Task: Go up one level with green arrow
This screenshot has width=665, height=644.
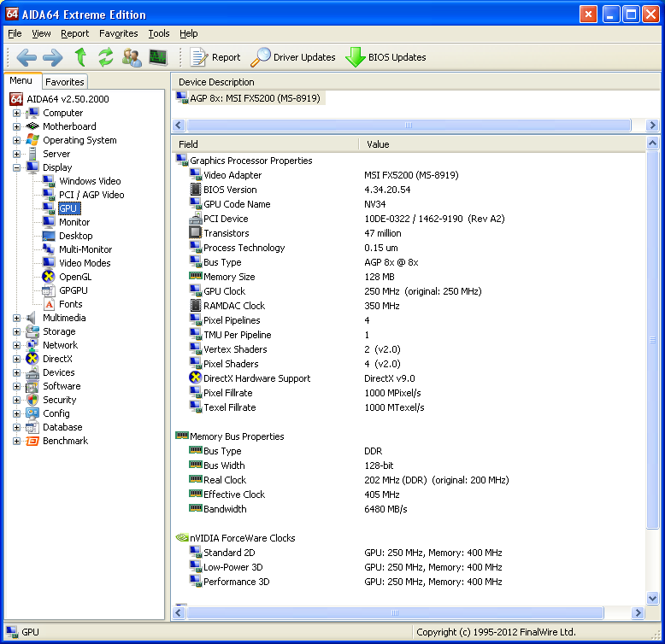Action: 80,57
